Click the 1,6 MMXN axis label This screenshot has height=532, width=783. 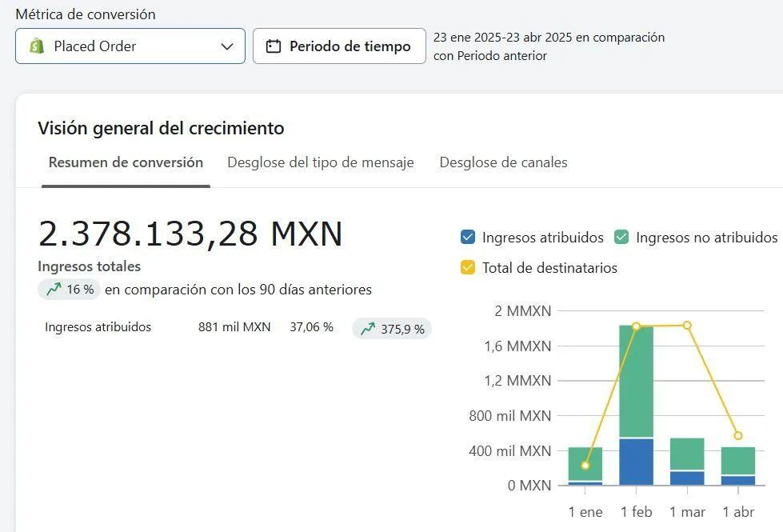click(x=517, y=346)
